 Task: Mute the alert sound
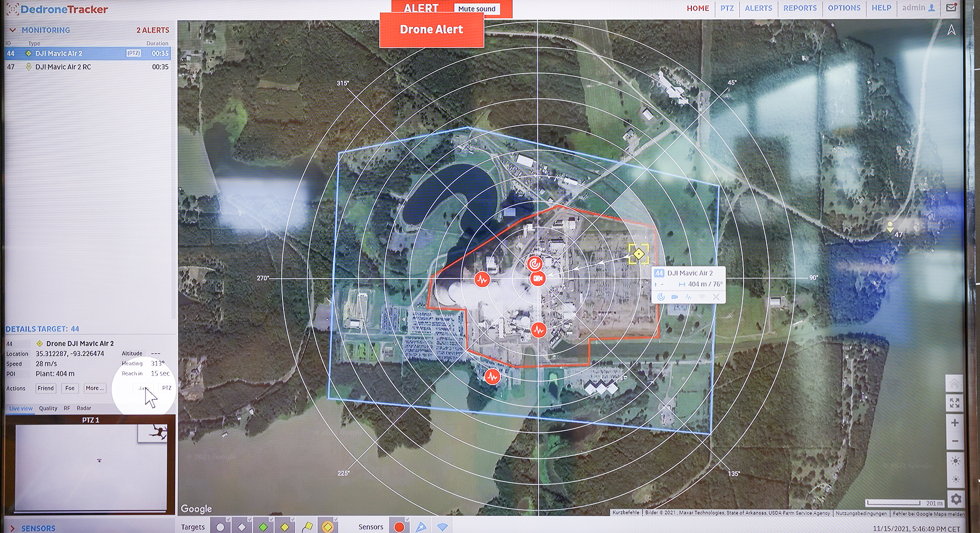coord(477,9)
